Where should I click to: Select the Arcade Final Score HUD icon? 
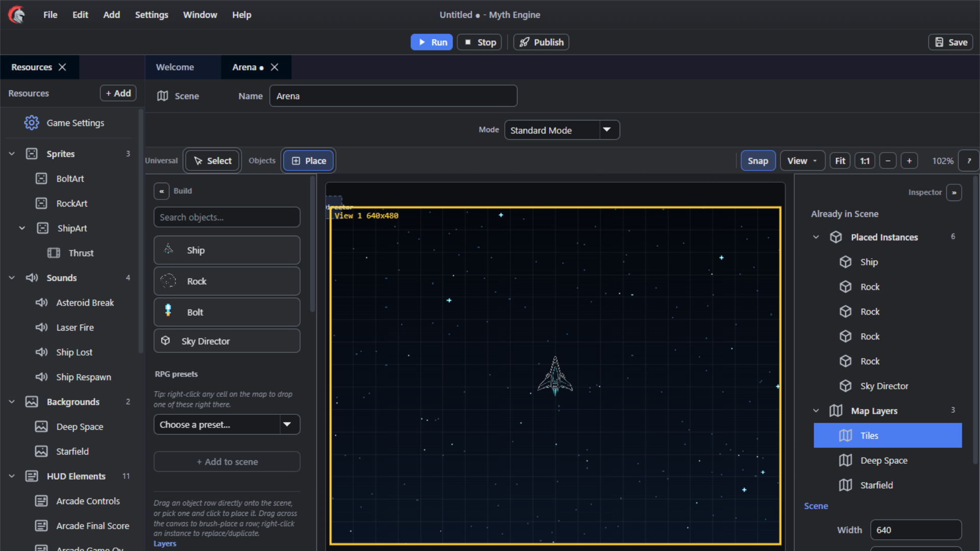pyautogui.click(x=41, y=526)
